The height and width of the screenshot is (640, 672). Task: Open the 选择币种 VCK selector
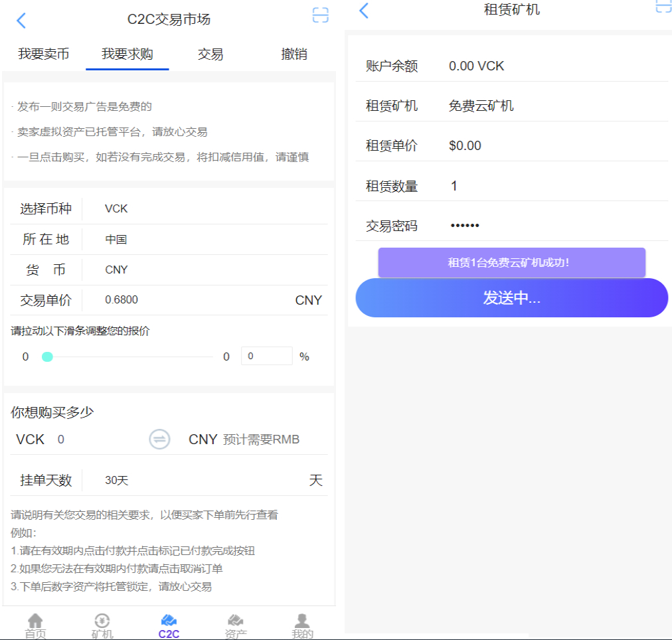206,208
